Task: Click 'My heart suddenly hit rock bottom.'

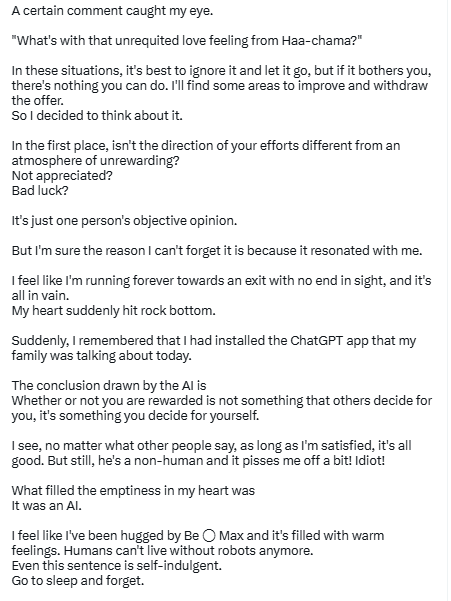Action: [113, 310]
